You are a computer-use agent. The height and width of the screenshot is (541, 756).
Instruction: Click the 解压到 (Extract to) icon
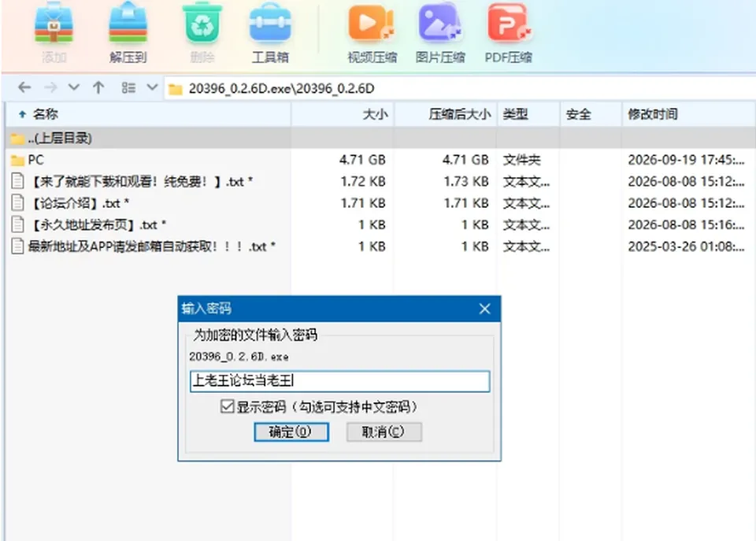(128, 24)
